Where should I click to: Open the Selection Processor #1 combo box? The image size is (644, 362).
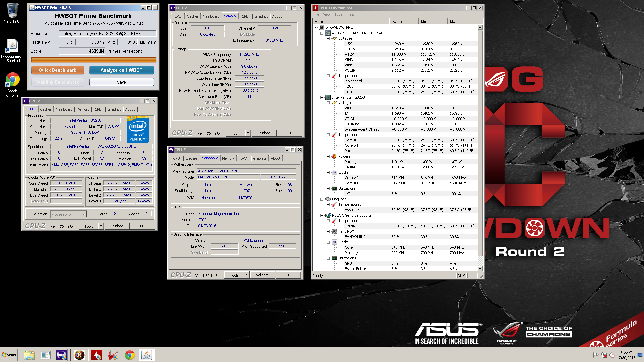point(68,214)
